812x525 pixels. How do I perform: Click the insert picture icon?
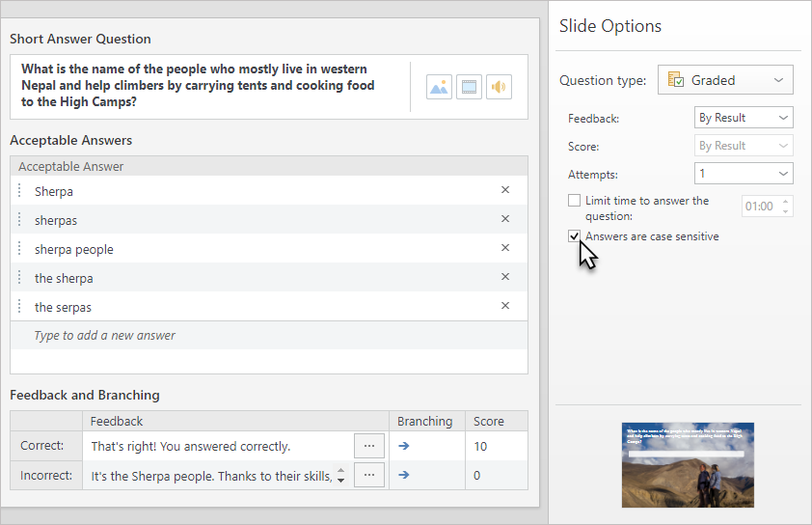[x=439, y=87]
